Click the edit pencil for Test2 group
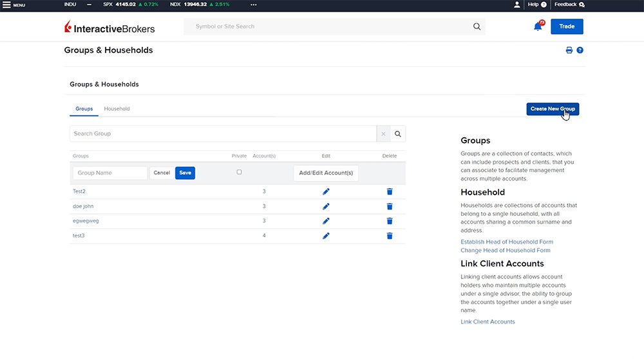The image size is (644, 359). [326, 191]
